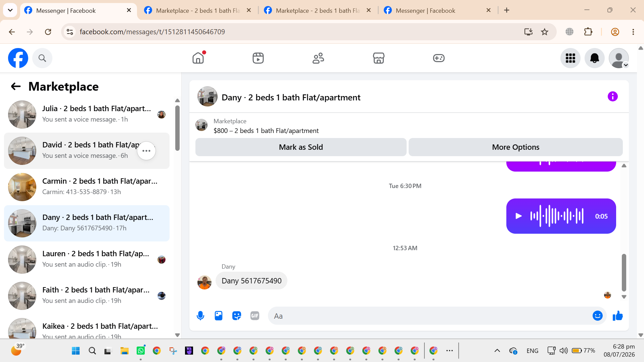Go back from Marketplace chats list

16,87
